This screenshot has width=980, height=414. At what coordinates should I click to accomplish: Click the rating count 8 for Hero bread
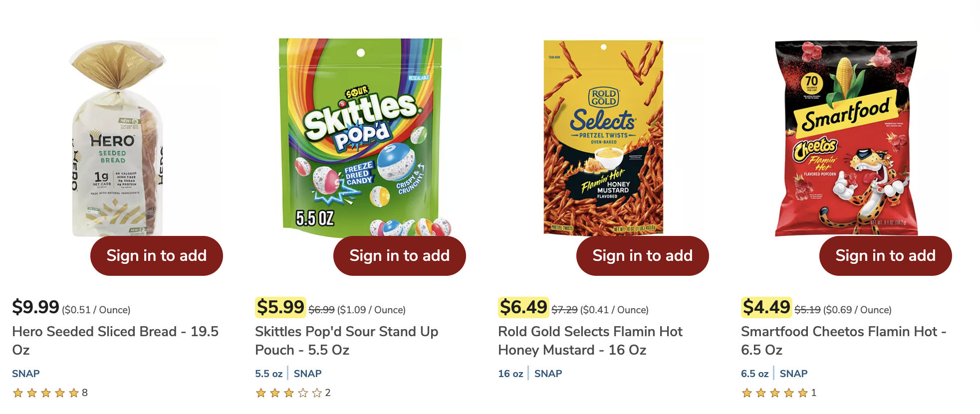pyautogui.click(x=85, y=393)
